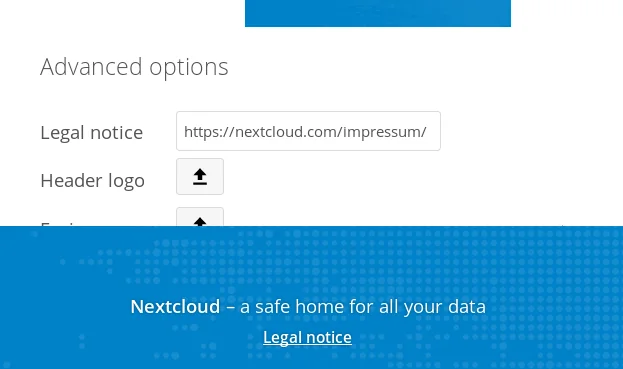Image resolution: width=623 pixels, height=369 pixels.
Task: Click partially hidden Favicon upload button
Action: [200, 217]
